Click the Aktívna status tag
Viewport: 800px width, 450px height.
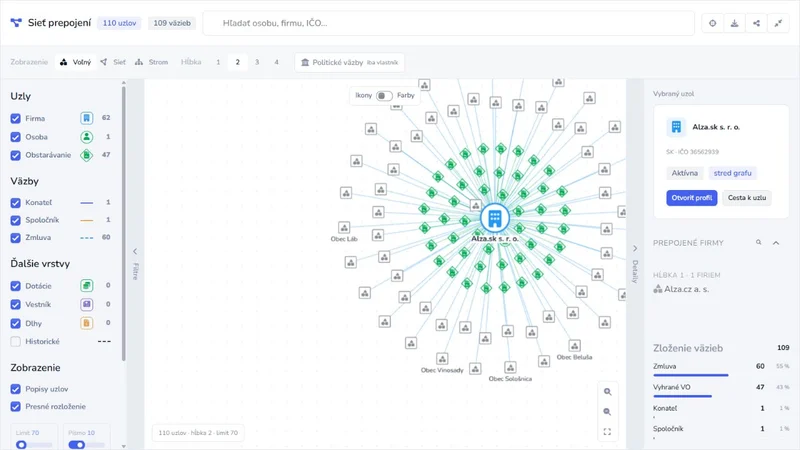(x=685, y=173)
